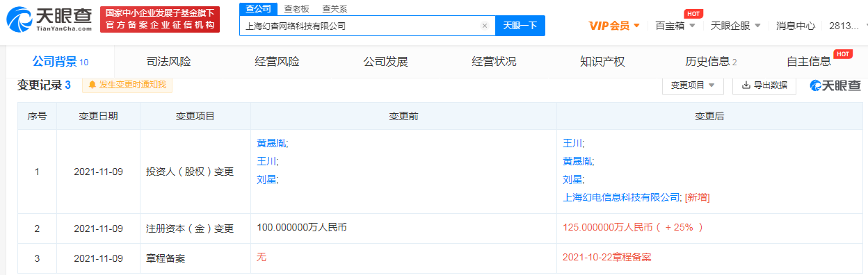Open the 百宝箱 dropdown menu
Viewport: 868px width, 275px height.
point(675,26)
